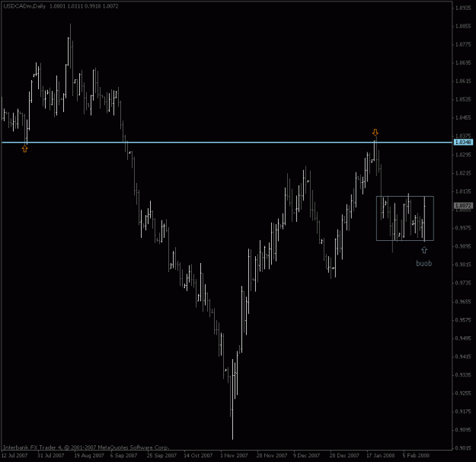Click the 20 Nov 2007 date label

click(272, 455)
